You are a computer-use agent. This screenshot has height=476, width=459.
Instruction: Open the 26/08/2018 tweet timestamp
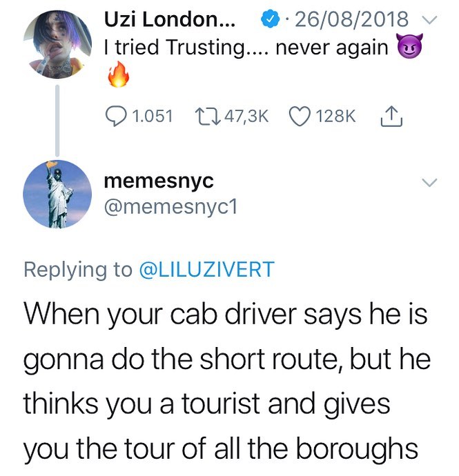pos(352,19)
